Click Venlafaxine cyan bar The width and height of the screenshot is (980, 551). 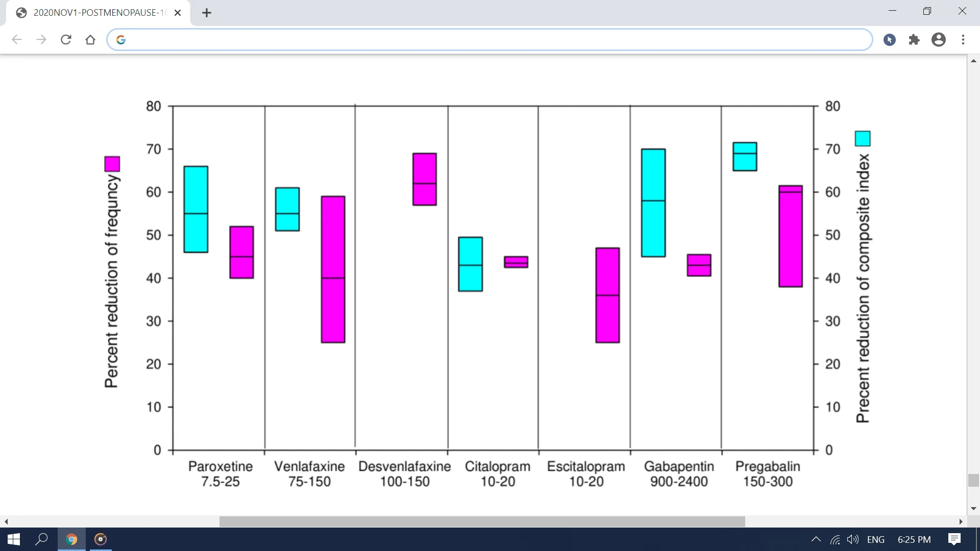point(287,209)
